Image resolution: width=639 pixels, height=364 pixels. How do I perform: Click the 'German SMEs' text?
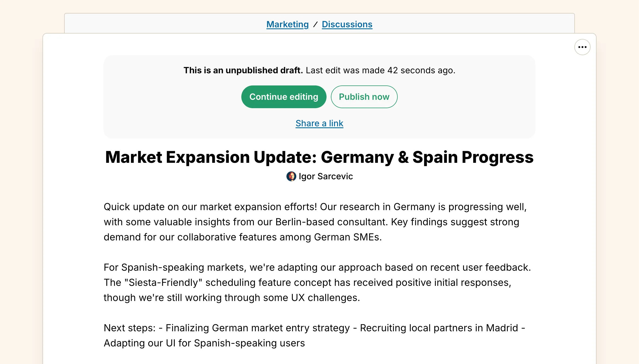(x=347, y=237)
